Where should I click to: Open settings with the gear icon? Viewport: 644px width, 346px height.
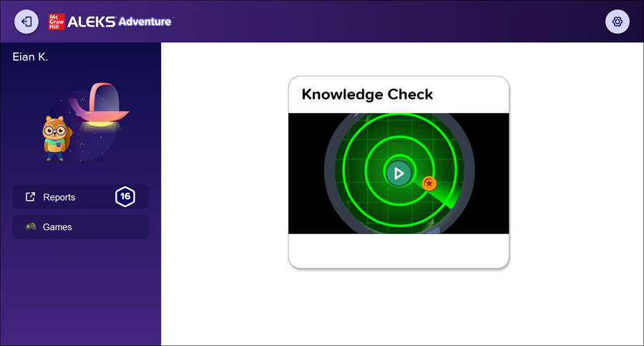618,21
